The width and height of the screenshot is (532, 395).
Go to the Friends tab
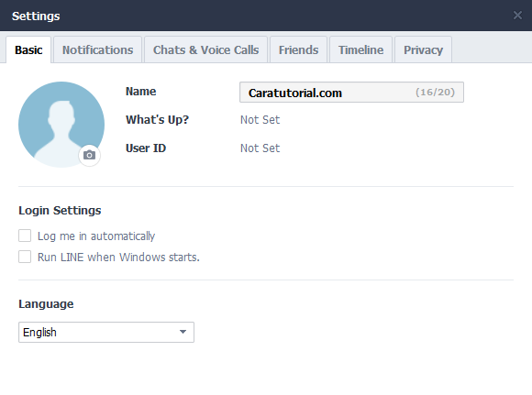[x=299, y=49]
